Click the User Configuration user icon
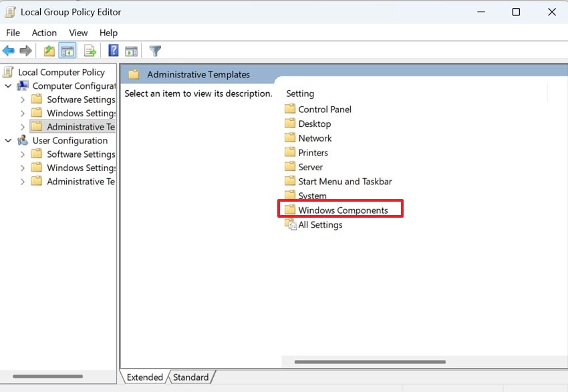 tap(23, 140)
